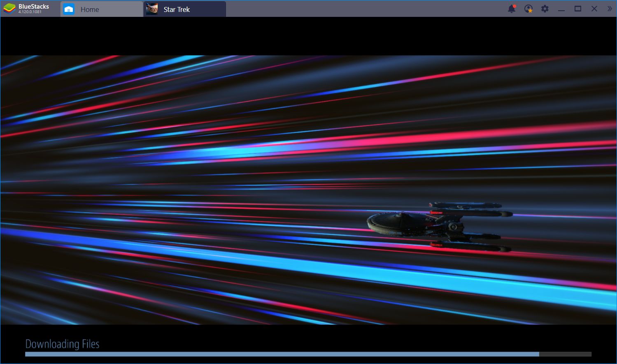Expand the side toolbar chevrons
This screenshot has width=617, height=364.
610,9
